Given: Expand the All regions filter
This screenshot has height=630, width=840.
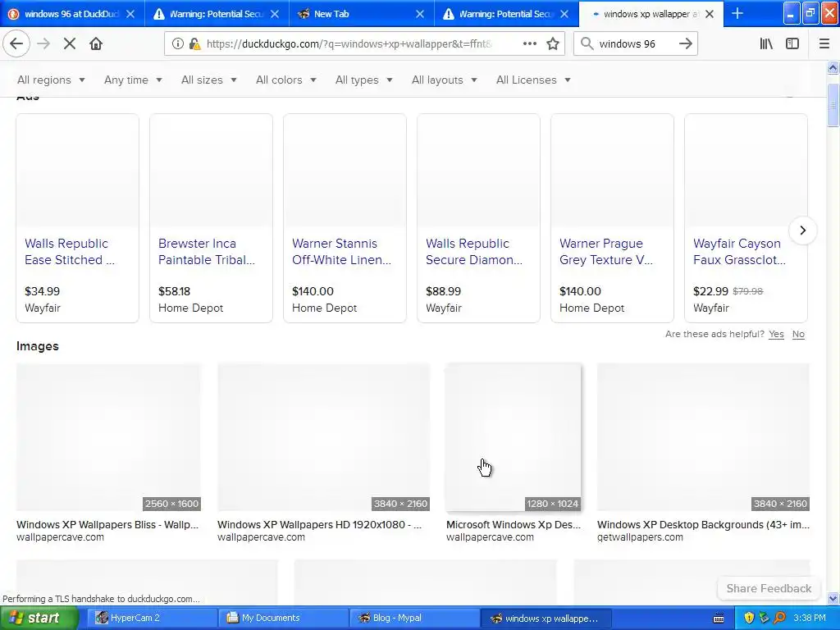Looking at the screenshot, I should [x=51, y=80].
